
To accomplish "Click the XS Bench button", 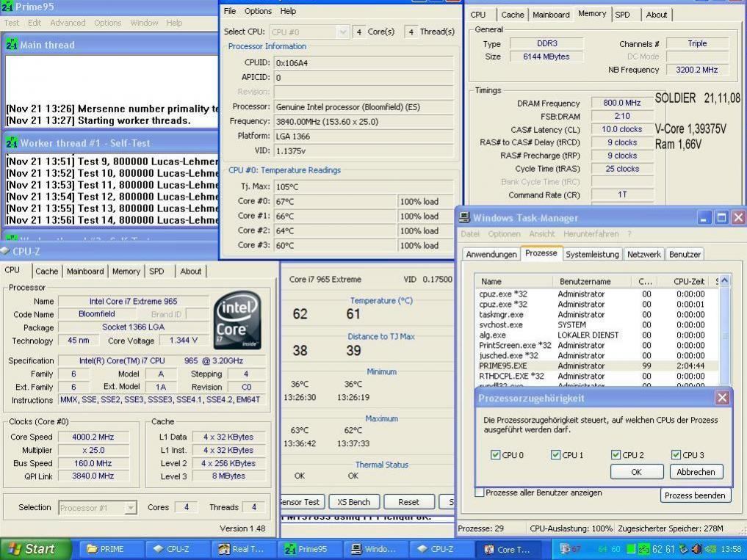I will coord(353,502).
